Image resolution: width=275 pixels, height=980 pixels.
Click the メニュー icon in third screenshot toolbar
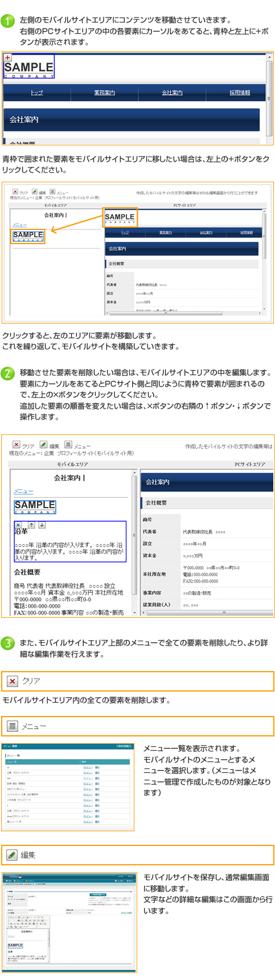68,445
